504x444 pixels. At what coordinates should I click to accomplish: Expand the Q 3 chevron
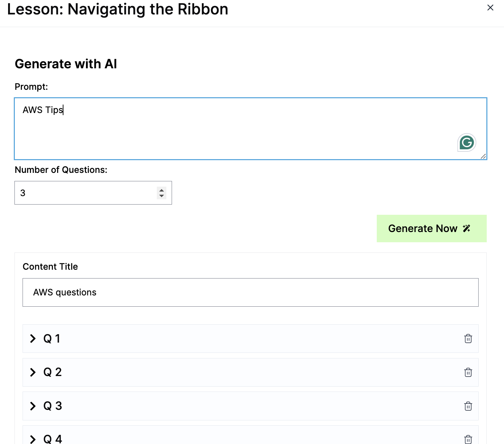33,406
